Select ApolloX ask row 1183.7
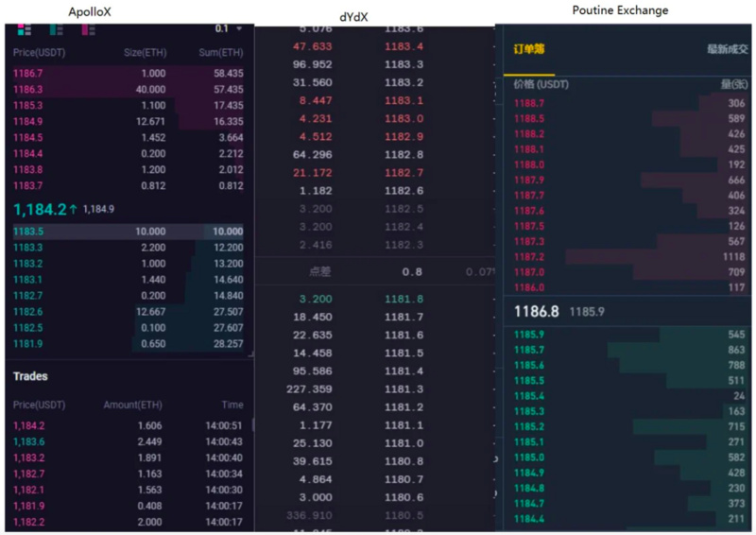Screen dimensions: 756x535 click(x=129, y=185)
